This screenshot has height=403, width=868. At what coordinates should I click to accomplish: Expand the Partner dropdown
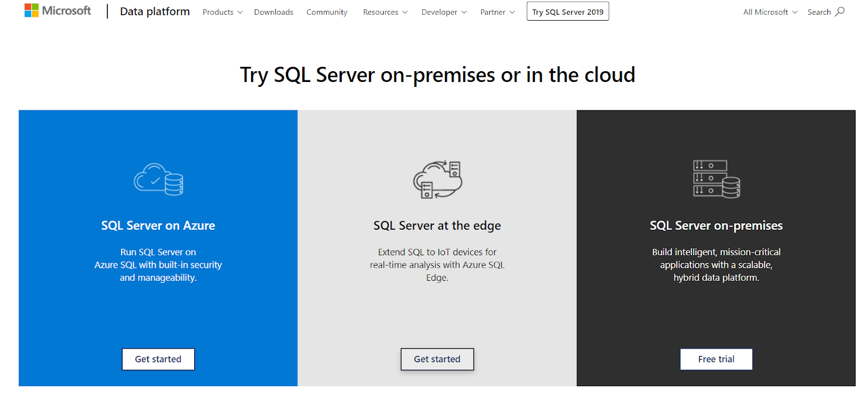pyautogui.click(x=497, y=12)
